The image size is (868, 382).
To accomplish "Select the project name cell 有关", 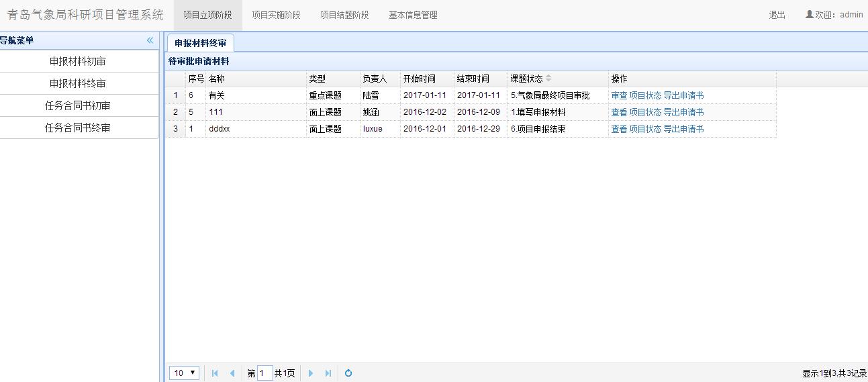I will click(x=256, y=95).
